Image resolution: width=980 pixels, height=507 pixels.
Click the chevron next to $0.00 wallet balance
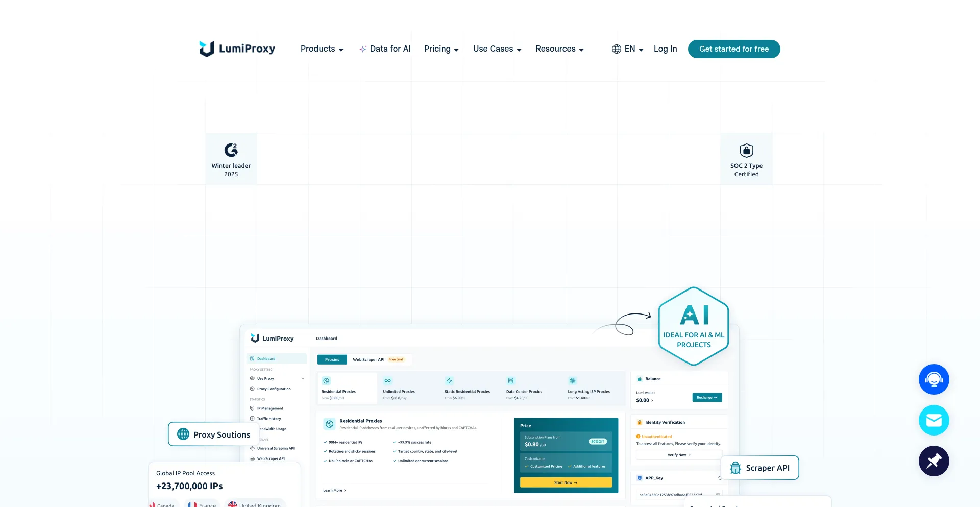(x=652, y=400)
